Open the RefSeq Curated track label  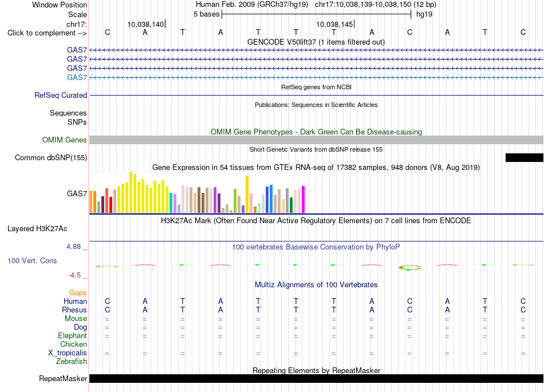60,96
